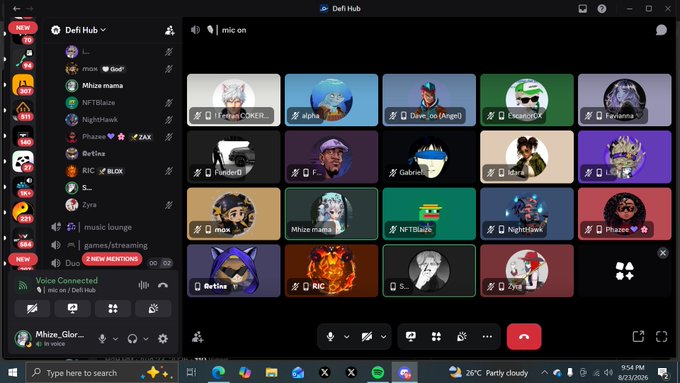Open the Discord inbox icon in title bar
The height and width of the screenshot is (383, 680).
[582, 8]
